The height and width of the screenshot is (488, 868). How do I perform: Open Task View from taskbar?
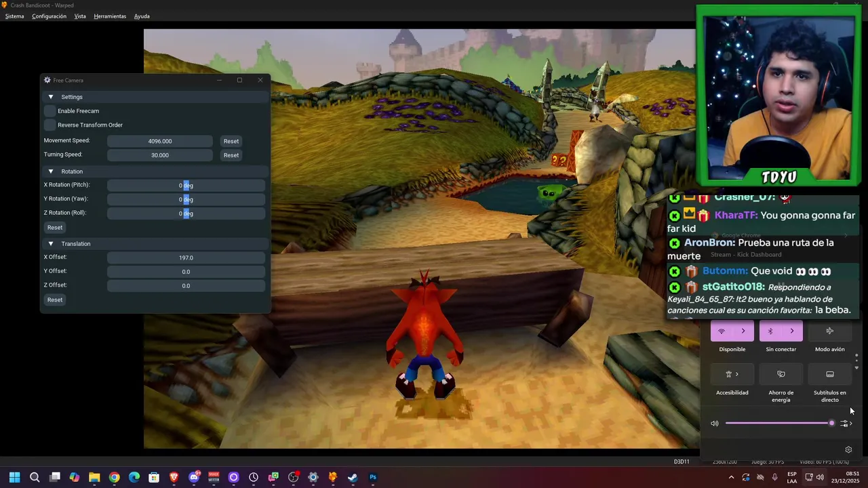(55, 477)
